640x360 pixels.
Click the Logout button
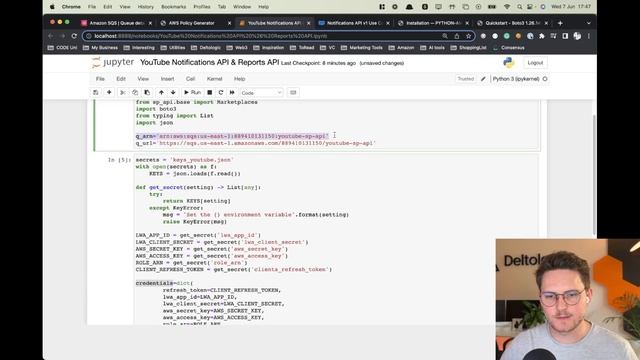click(535, 63)
